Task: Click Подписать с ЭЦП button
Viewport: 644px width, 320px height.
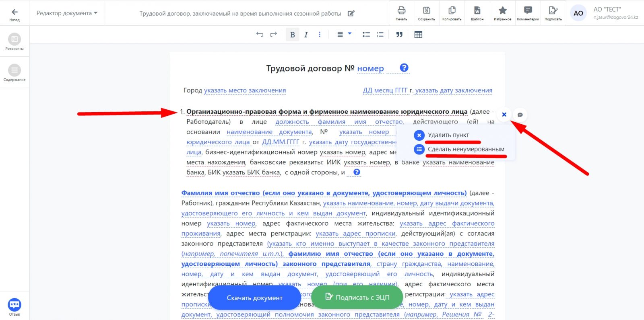Action: pyautogui.click(x=357, y=297)
